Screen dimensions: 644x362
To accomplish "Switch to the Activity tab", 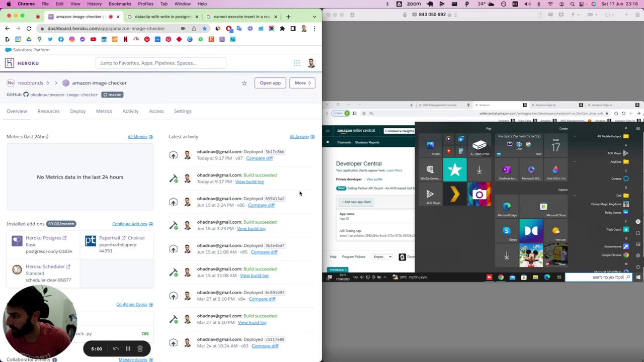I will 130,111.
